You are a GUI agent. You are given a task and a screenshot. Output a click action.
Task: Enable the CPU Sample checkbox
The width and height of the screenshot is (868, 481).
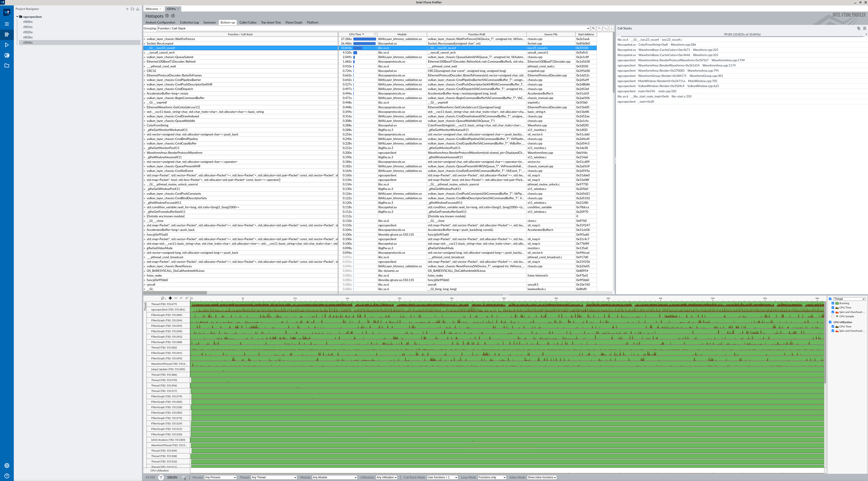tap(833, 316)
